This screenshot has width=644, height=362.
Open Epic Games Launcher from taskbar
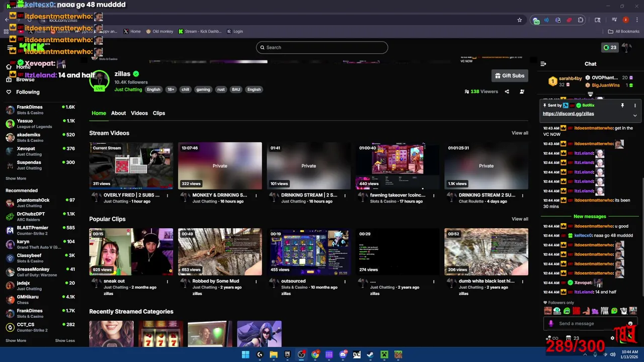pos(287,354)
